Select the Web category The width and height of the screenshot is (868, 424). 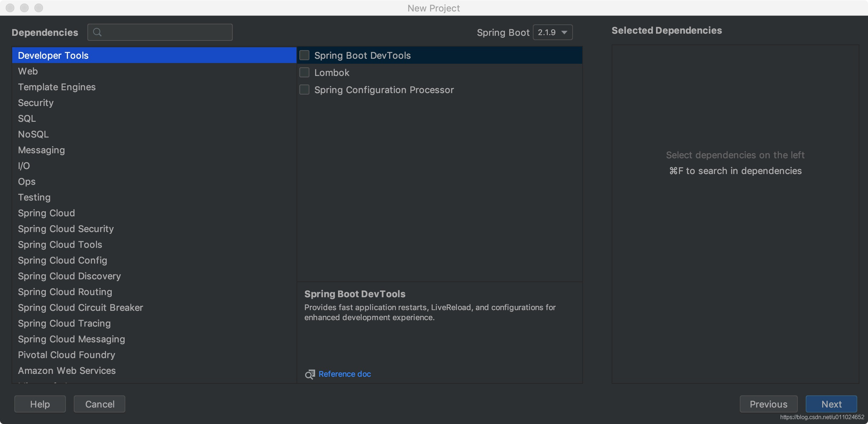tap(28, 71)
